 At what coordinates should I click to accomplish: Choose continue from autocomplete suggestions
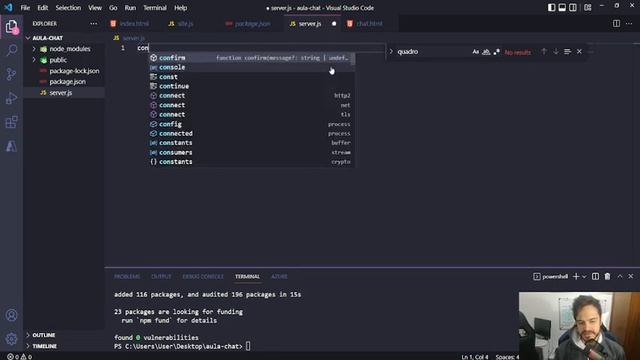(x=251, y=86)
